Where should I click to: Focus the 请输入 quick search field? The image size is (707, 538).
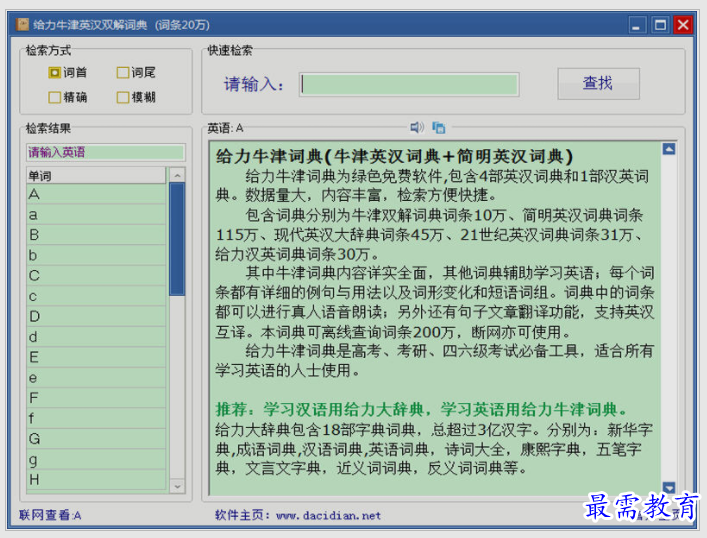coord(409,84)
